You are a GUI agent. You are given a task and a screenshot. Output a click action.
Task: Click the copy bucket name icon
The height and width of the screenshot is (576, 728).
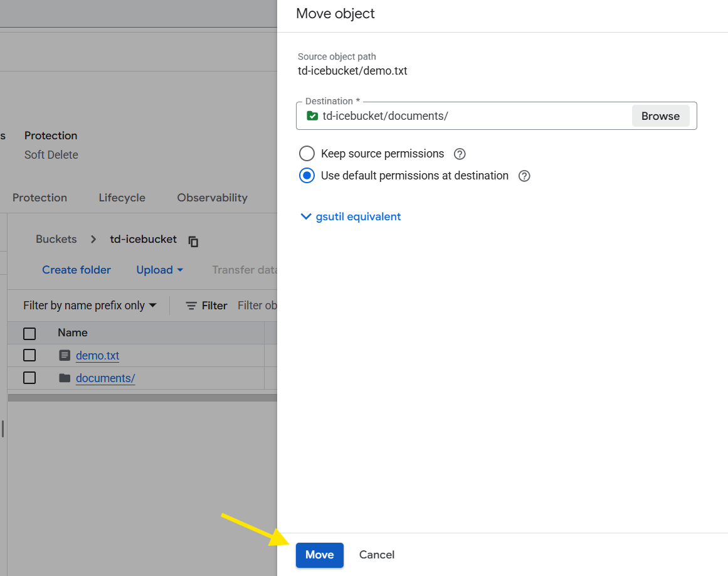[x=194, y=241]
